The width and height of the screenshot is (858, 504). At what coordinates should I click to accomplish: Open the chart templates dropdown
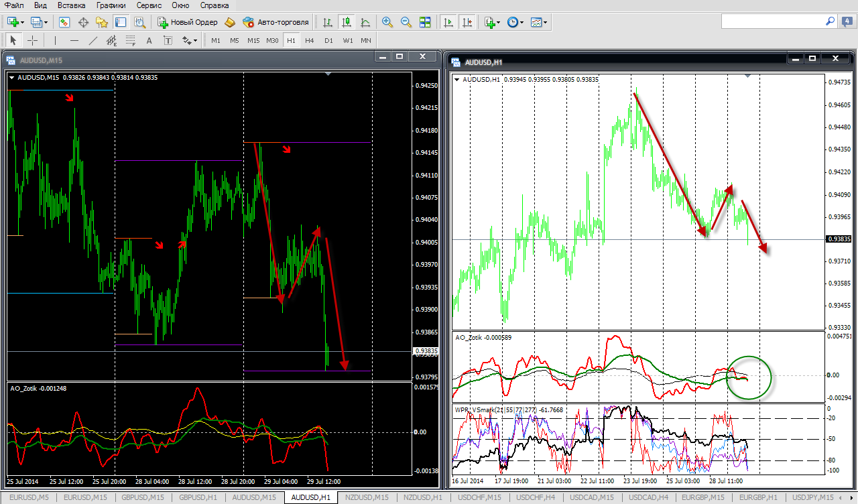pyautogui.click(x=538, y=22)
